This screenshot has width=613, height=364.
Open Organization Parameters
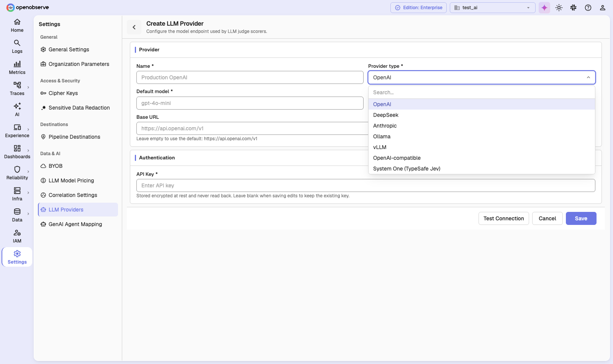pos(78,64)
